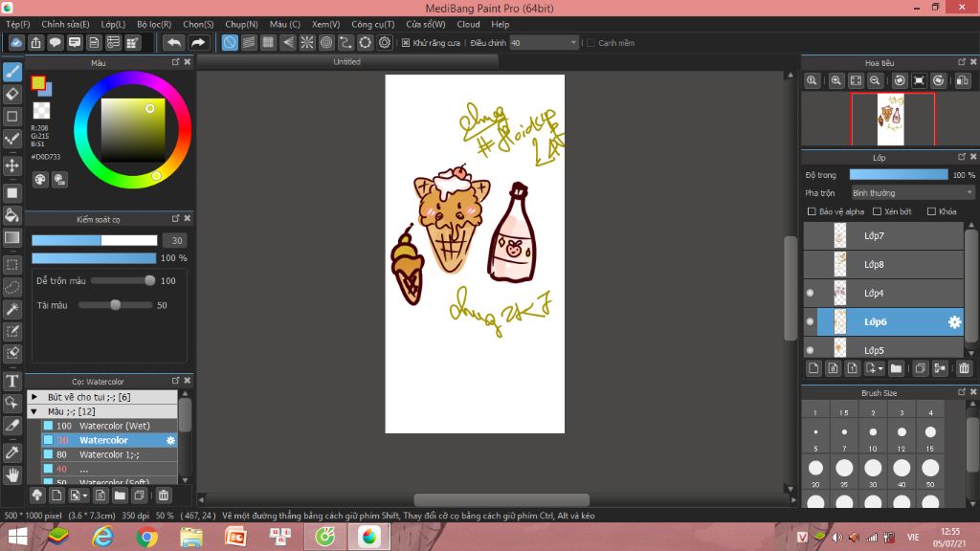Duplicate the layer in layer panel
This screenshot has height=551, width=980.
[920, 368]
